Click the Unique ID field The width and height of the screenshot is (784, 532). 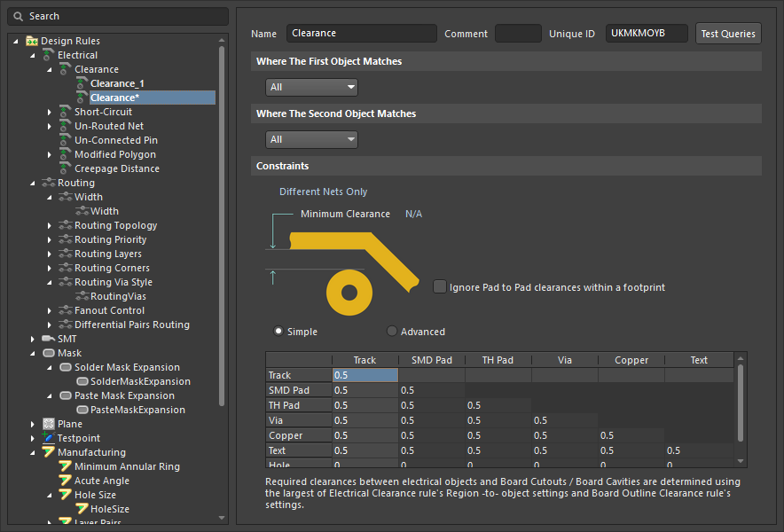click(x=647, y=34)
